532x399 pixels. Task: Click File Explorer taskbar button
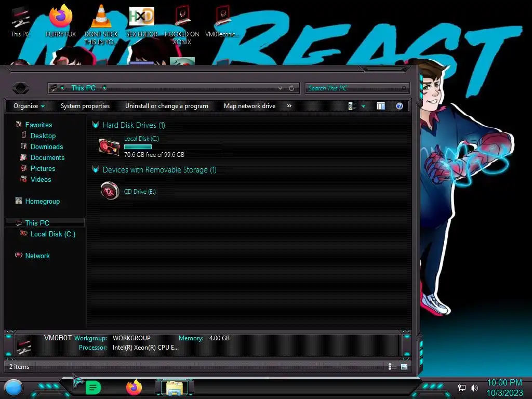tap(175, 388)
